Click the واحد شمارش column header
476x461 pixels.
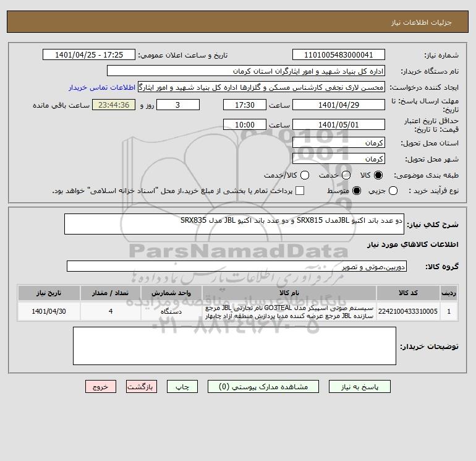(171, 293)
